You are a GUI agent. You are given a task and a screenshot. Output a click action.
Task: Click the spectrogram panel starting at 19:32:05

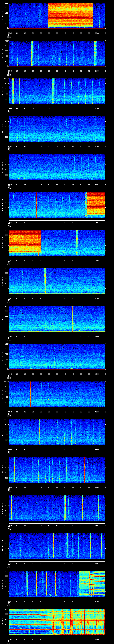[x=57, y=16]
